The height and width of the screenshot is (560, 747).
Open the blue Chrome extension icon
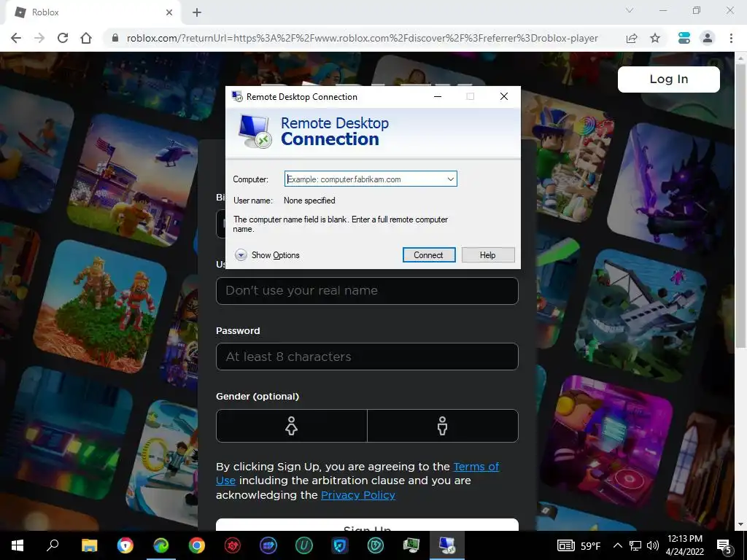684,38
